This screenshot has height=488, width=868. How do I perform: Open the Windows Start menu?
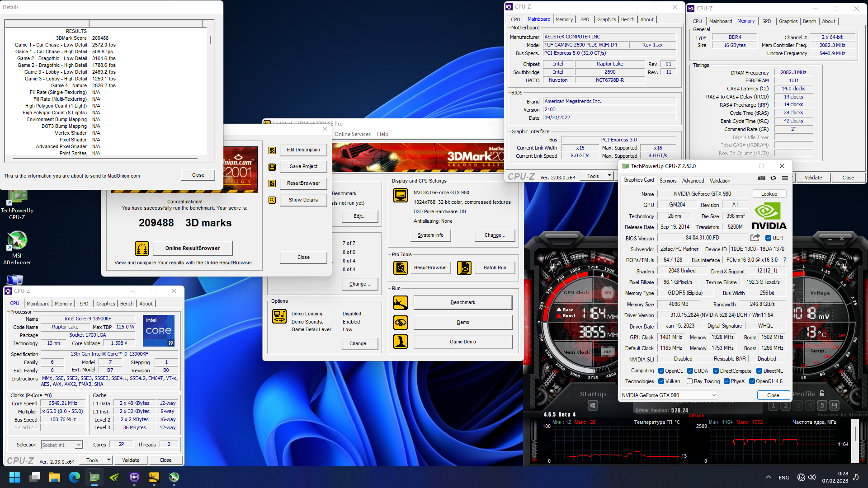click(14, 477)
